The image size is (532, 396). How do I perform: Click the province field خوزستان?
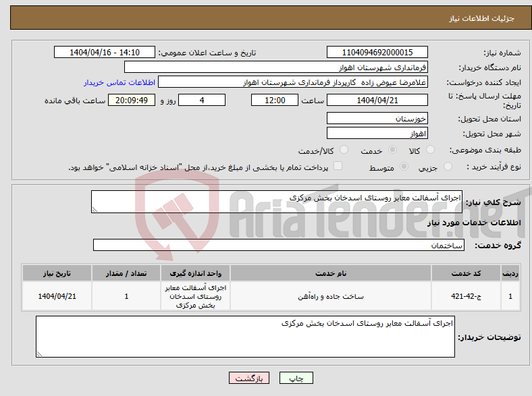point(377,118)
